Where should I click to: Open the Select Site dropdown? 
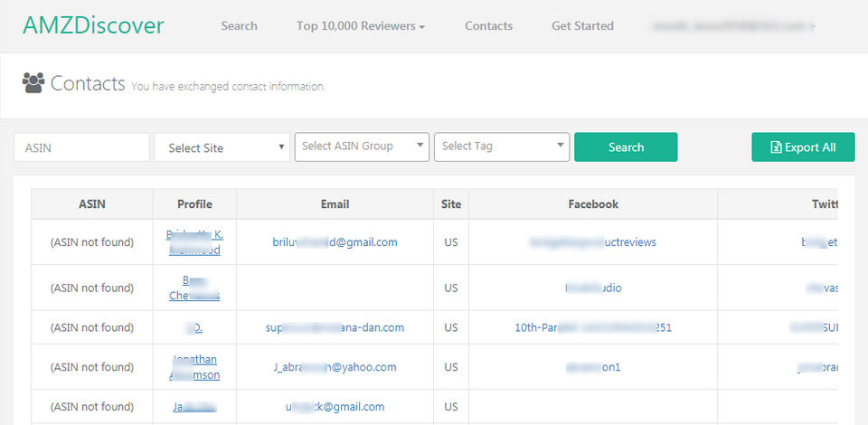point(222,147)
